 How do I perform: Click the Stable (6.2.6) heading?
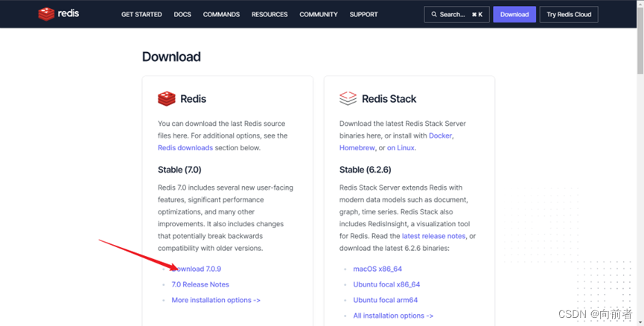[365, 170]
